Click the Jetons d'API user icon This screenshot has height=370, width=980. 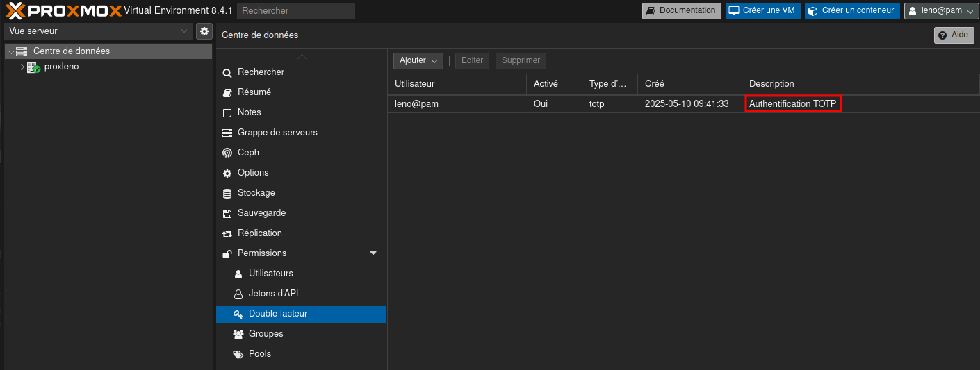(x=238, y=294)
